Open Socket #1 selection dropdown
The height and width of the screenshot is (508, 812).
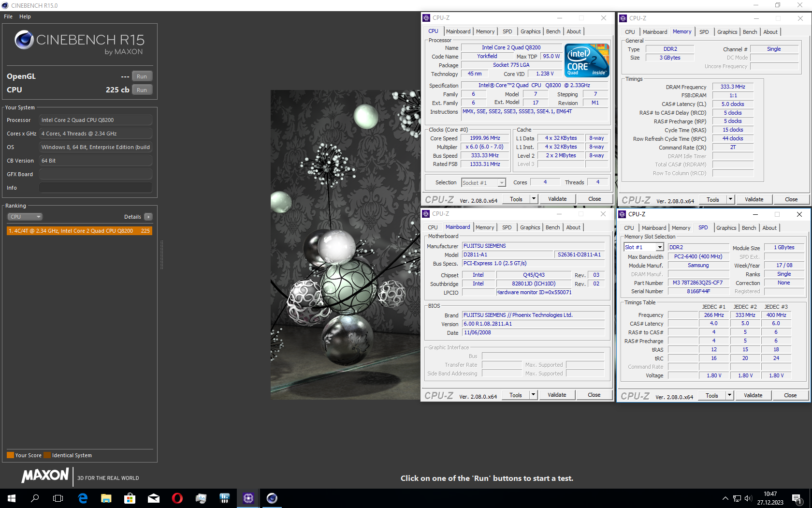(483, 182)
